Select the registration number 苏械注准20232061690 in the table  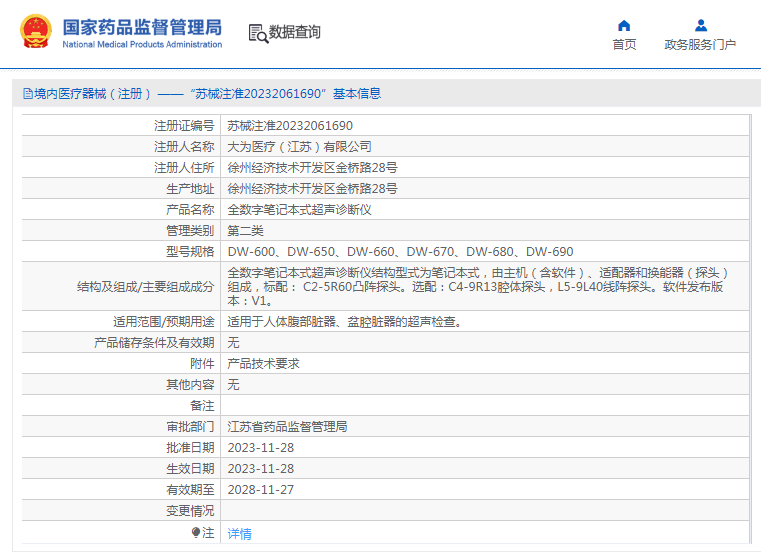coord(290,126)
